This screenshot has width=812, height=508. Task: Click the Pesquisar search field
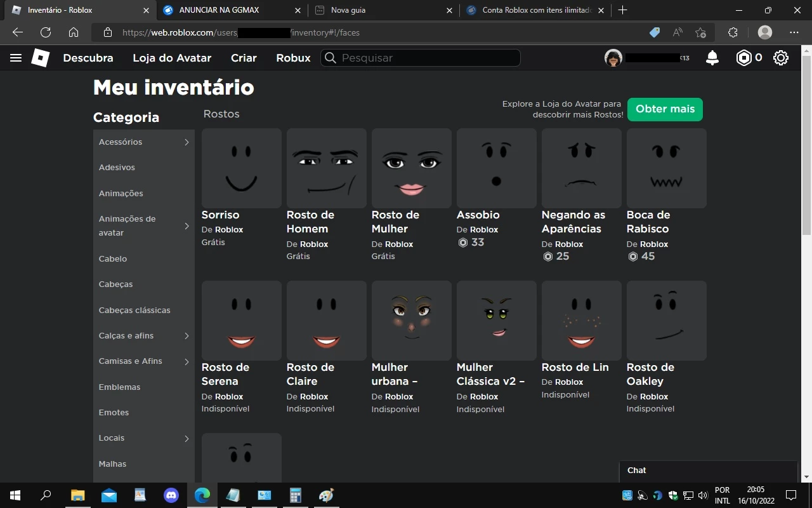point(421,58)
